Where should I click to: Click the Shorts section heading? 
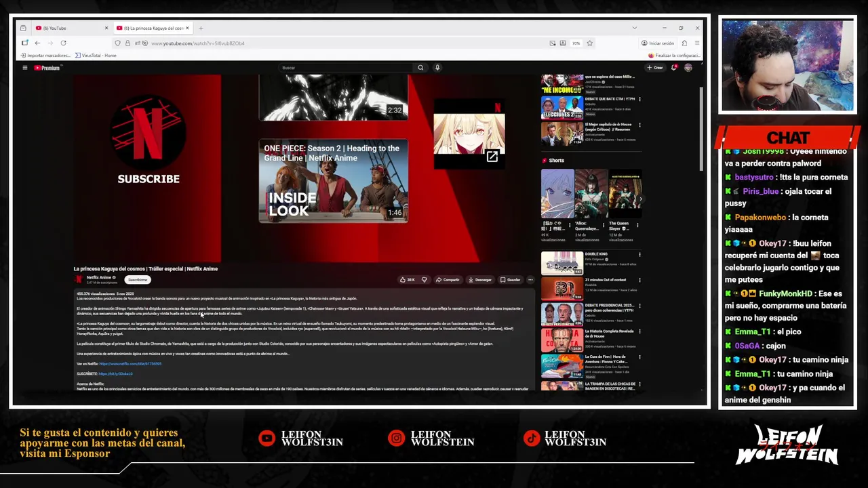click(557, 161)
